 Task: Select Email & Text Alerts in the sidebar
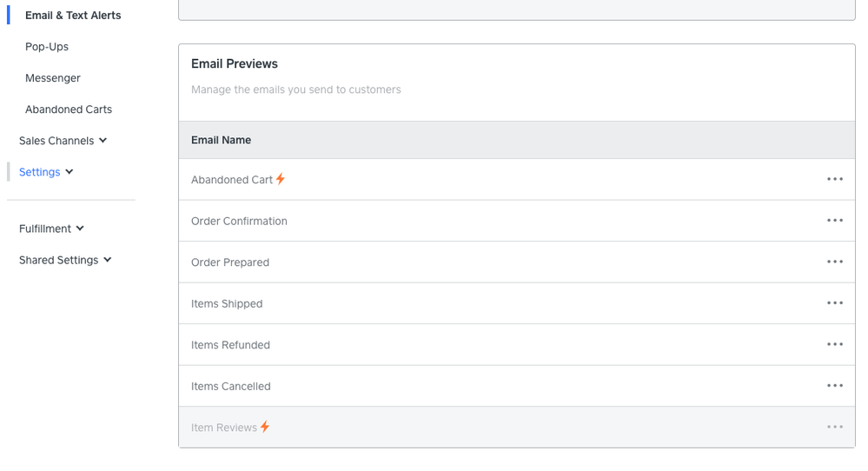(73, 16)
